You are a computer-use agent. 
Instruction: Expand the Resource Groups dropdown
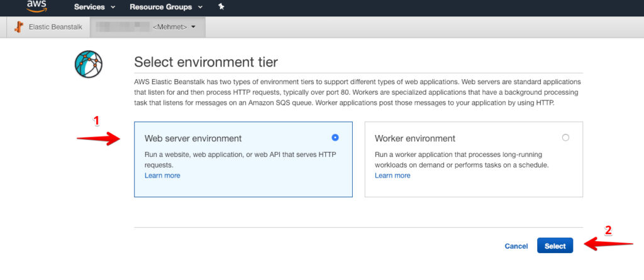pos(166,7)
